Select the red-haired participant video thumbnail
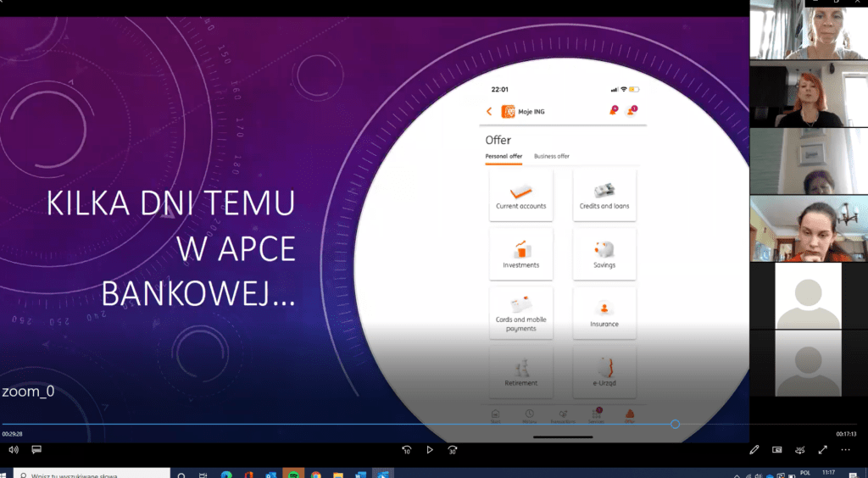 coord(809,94)
